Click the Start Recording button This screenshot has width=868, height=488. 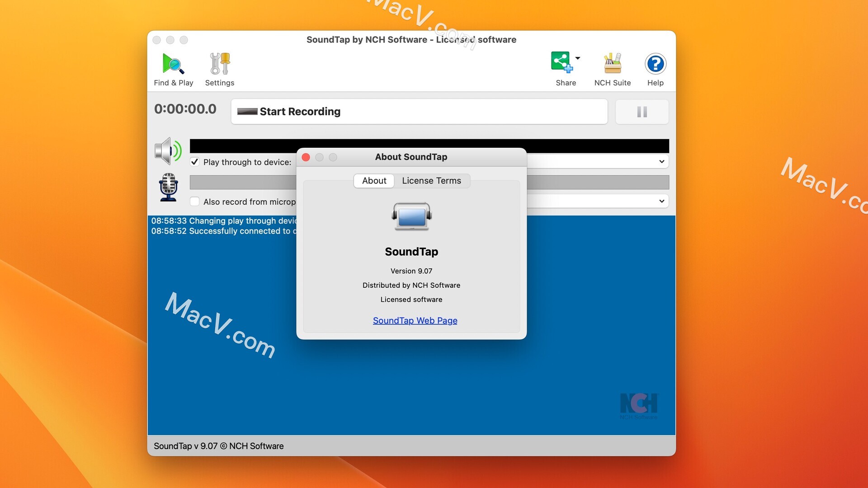click(x=419, y=112)
